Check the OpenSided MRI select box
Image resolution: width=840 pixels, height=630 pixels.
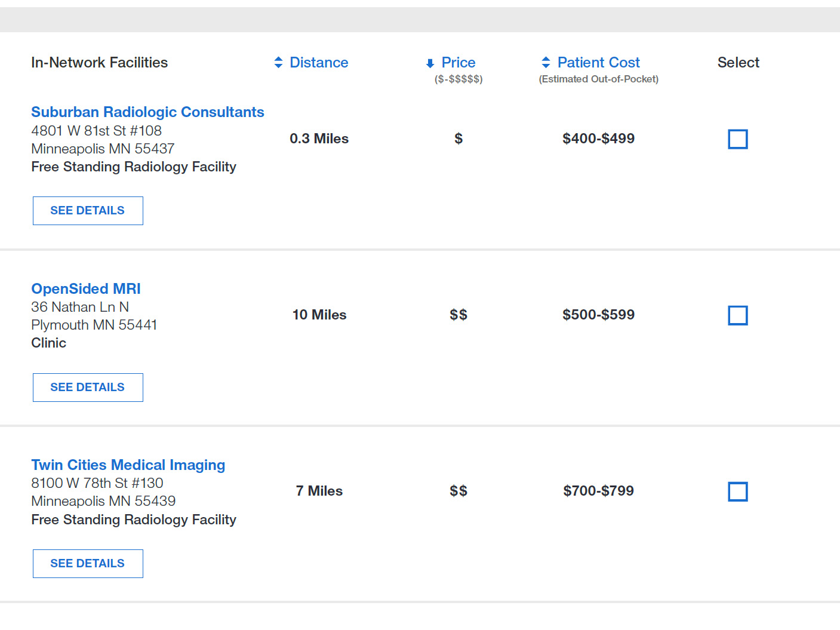pos(738,315)
